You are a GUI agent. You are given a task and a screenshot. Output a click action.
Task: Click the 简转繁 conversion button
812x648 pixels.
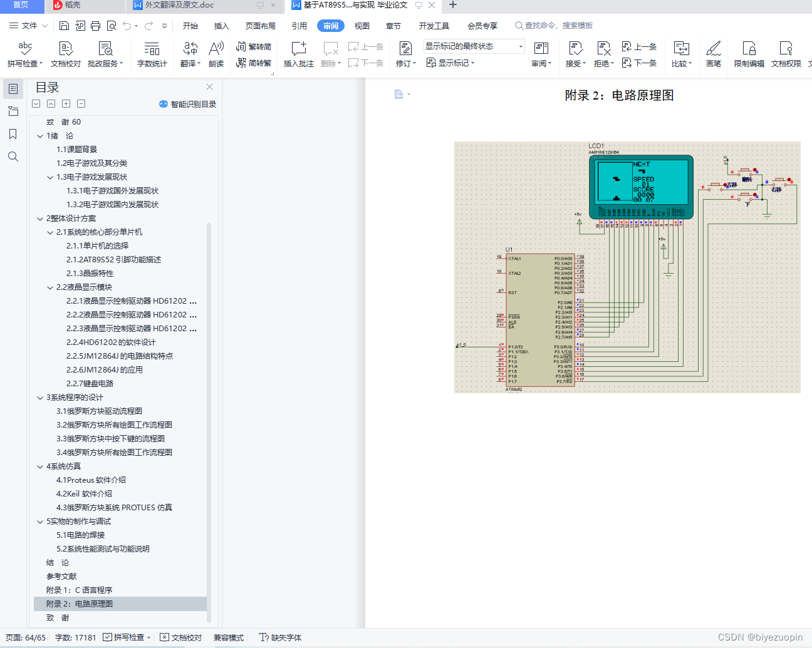coord(253,63)
